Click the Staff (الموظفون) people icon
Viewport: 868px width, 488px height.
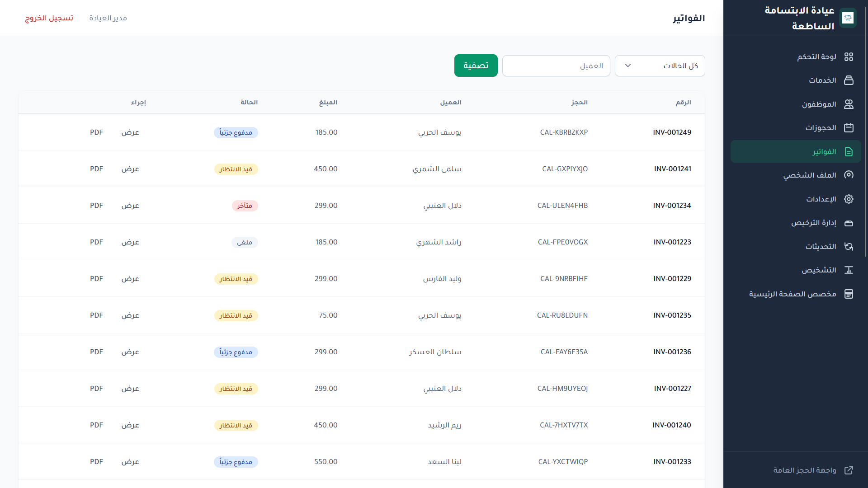[849, 104]
